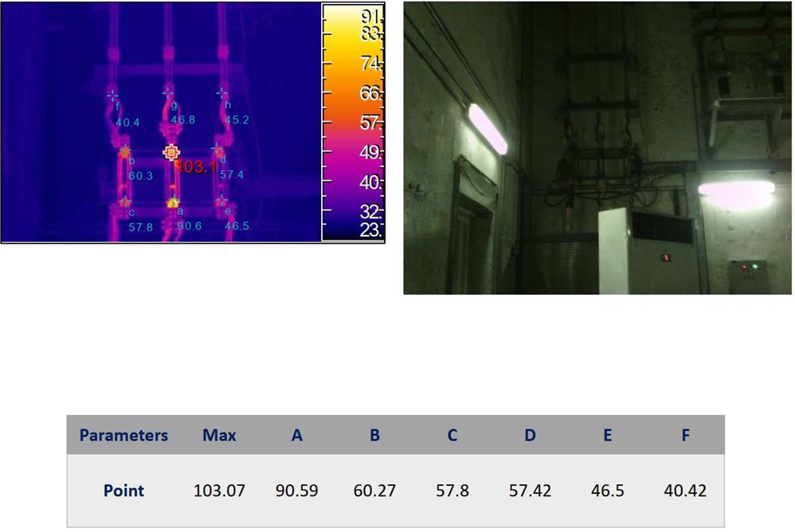Click the red 103.1 temperature label
This screenshot has height=532, width=795.
(x=195, y=166)
